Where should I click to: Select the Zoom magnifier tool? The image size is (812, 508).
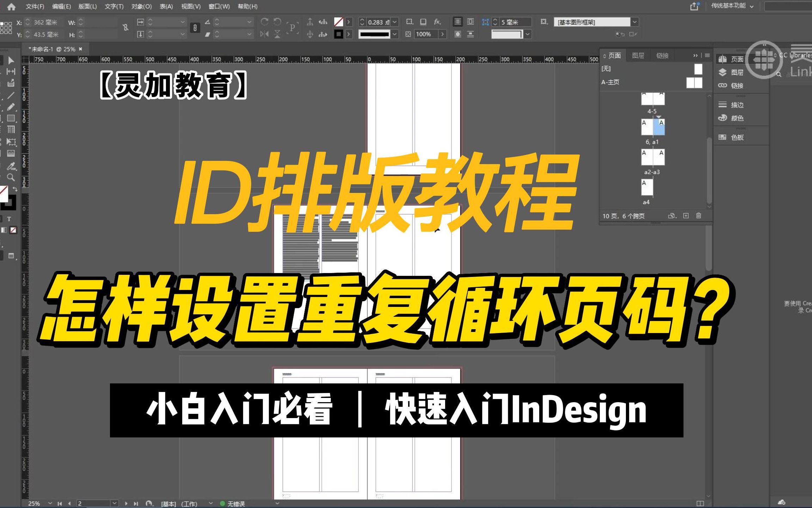(11, 177)
